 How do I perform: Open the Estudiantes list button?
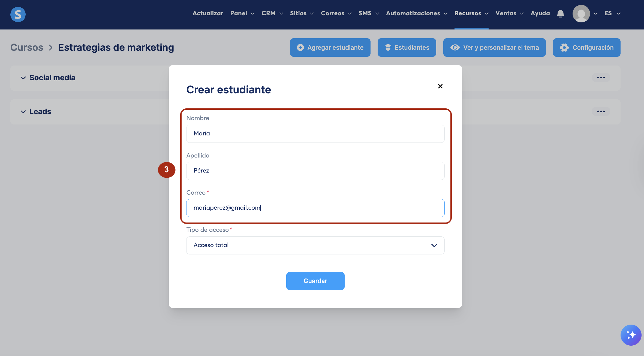click(407, 48)
